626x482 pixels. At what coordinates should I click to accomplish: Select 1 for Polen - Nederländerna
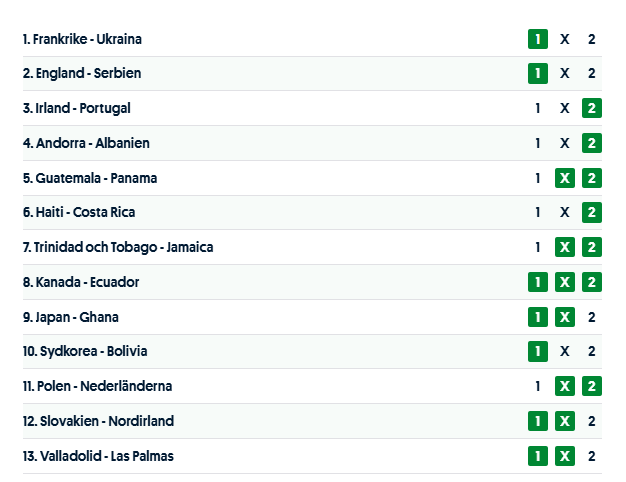click(538, 386)
